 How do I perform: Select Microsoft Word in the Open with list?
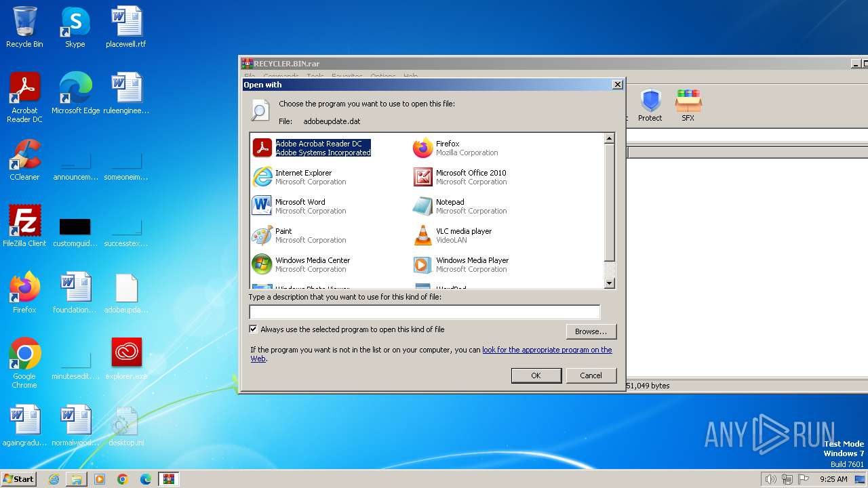tap(299, 206)
